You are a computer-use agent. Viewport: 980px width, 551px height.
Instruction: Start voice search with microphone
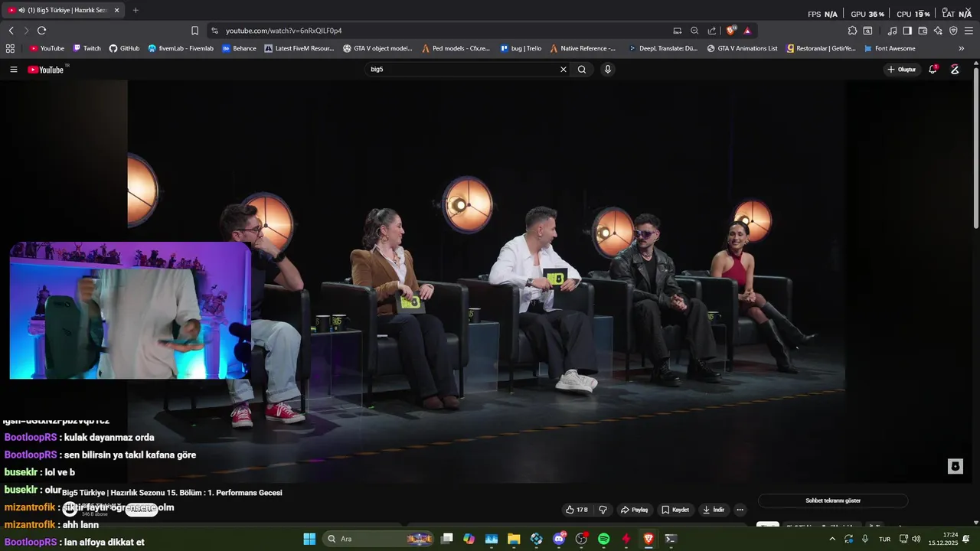pyautogui.click(x=608, y=69)
